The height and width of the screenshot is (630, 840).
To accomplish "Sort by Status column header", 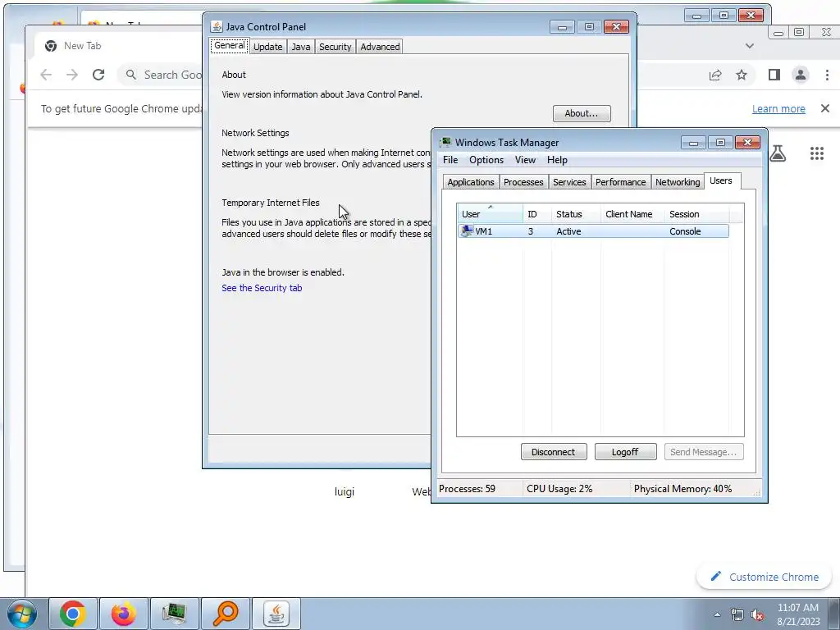I will click(577, 214).
